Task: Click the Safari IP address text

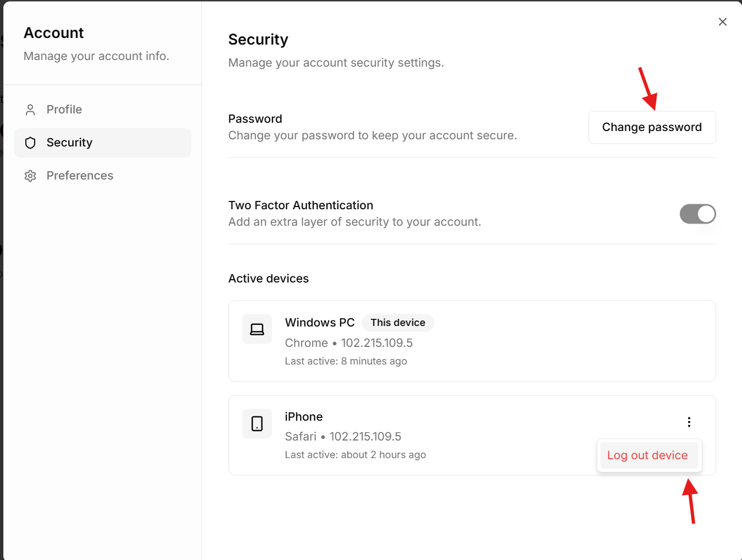Action: point(365,437)
